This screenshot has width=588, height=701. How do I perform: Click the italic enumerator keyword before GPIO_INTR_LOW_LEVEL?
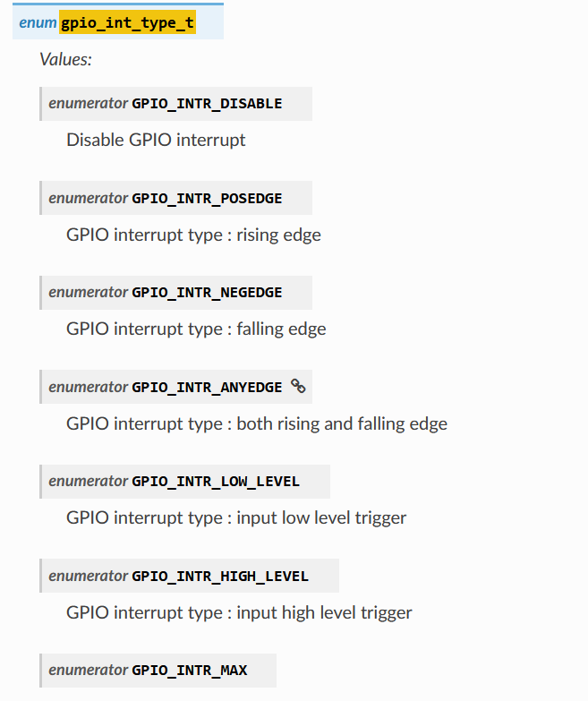coord(88,481)
